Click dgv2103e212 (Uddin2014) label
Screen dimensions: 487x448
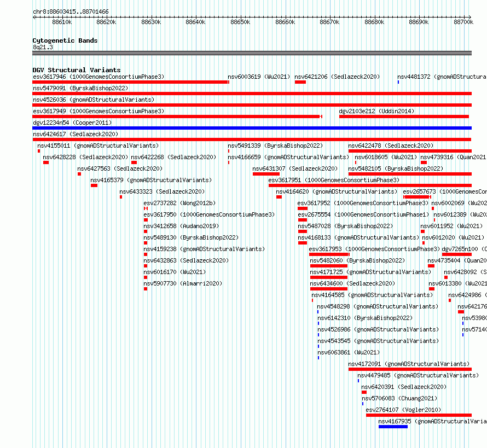click(376, 111)
